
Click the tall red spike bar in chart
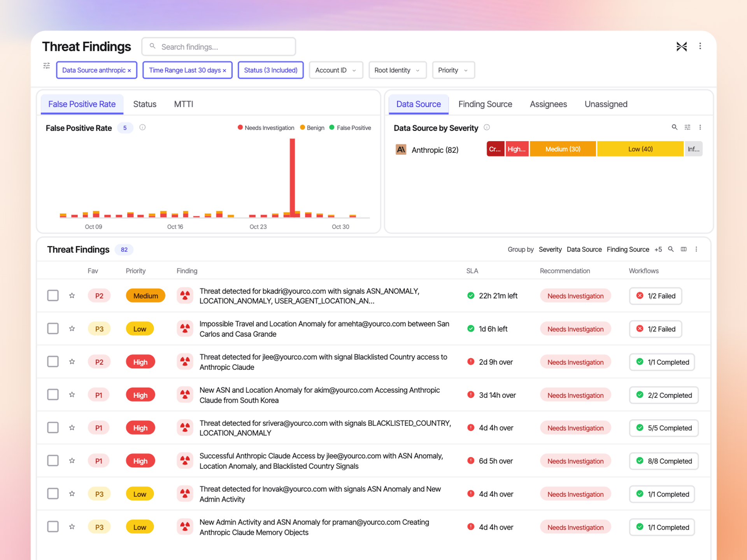coord(292,177)
